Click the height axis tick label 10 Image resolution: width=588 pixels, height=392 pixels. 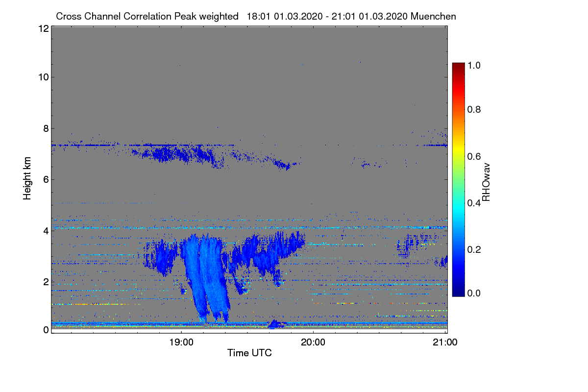pos(43,77)
